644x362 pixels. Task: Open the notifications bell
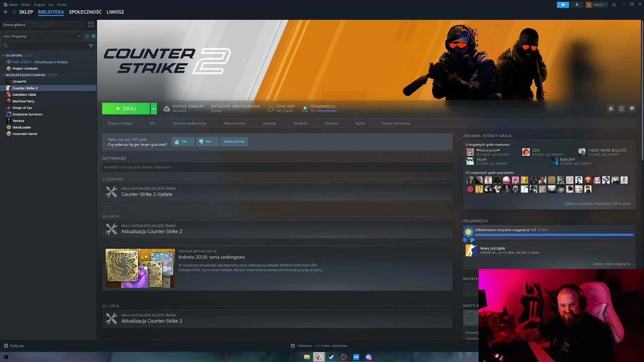(577, 5)
